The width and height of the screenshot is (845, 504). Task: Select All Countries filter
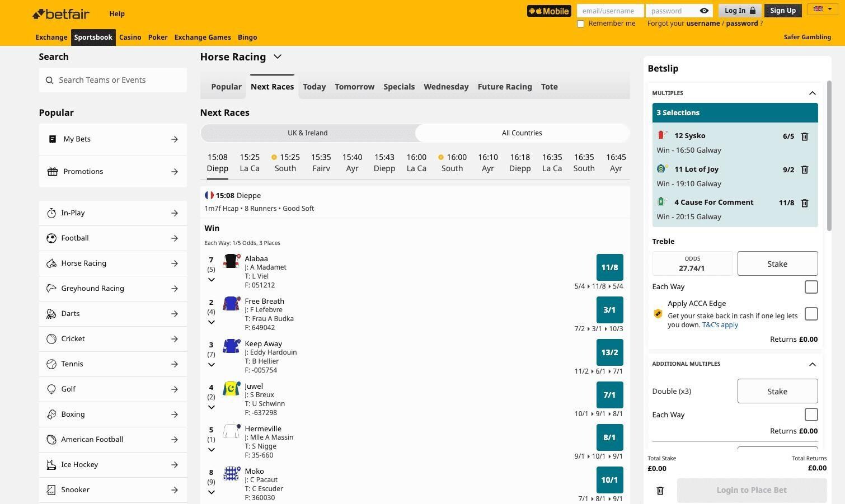click(x=522, y=133)
